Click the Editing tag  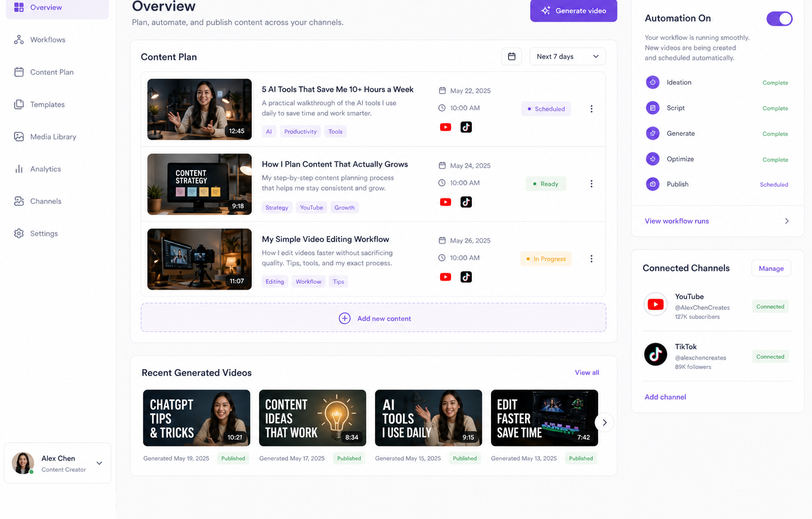click(274, 281)
